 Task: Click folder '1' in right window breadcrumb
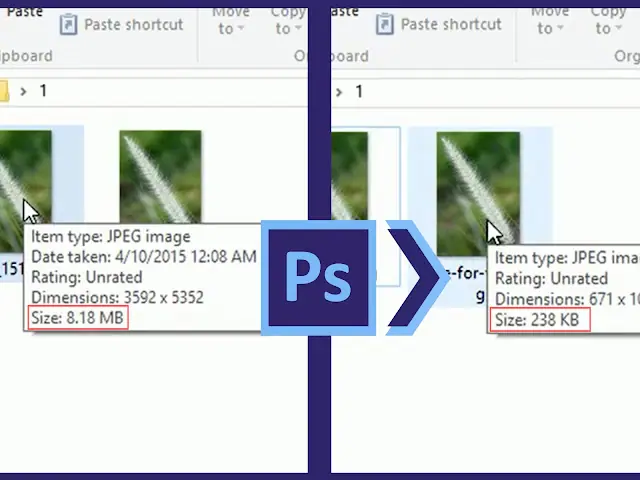pyautogui.click(x=359, y=91)
